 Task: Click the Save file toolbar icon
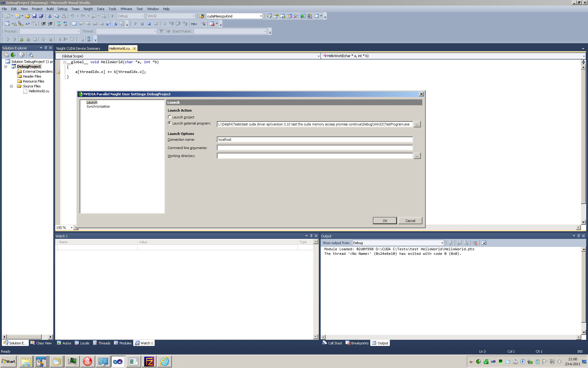pyautogui.click(x=34, y=16)
